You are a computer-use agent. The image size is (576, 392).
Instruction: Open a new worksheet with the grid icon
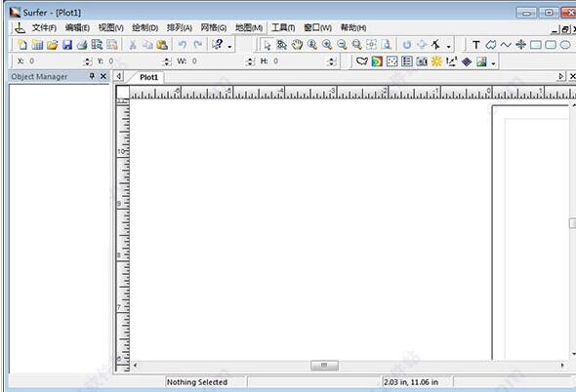point(37,45)
